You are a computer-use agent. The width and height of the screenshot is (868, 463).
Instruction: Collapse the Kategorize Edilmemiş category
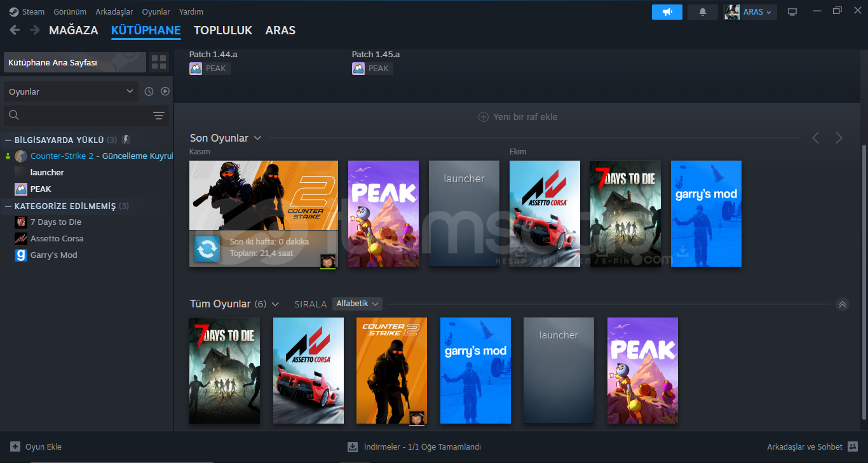[8, 206]
